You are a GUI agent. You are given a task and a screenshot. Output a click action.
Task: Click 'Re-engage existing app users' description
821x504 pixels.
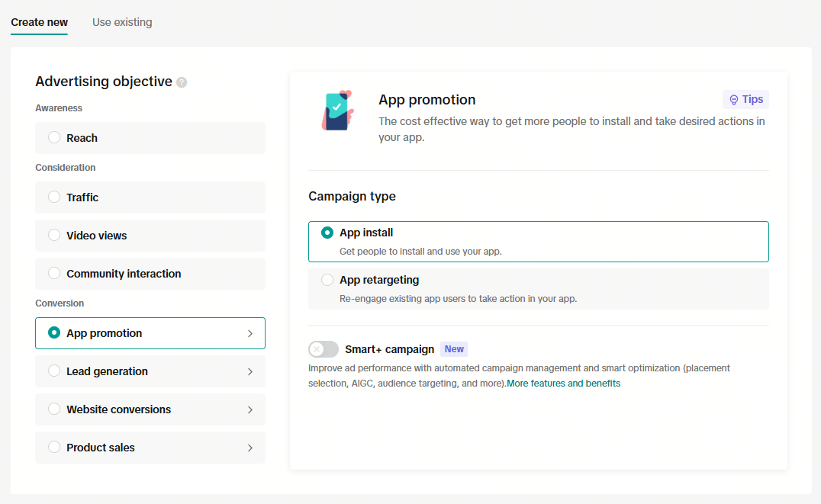(458, 299)
